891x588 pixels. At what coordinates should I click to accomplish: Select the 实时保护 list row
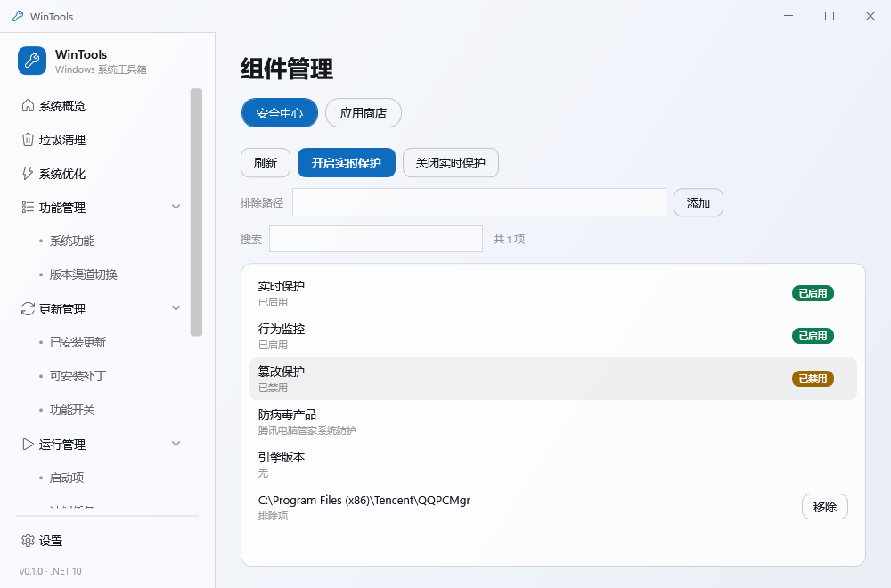(x=553, y=293)
